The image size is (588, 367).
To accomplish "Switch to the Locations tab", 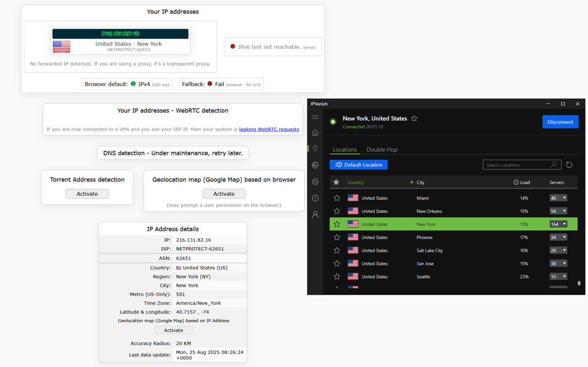I will tap(345, 149).
